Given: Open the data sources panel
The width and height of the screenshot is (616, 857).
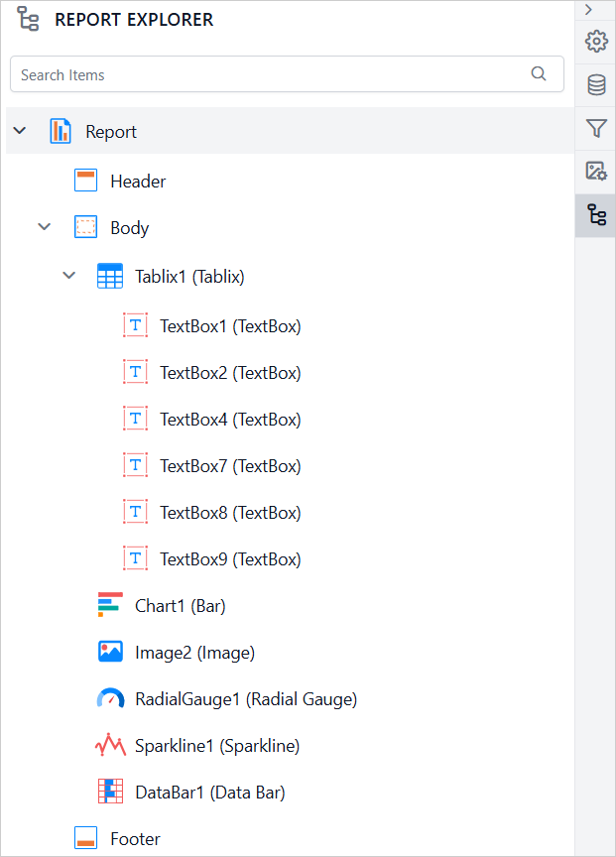Looking at the screenshot, I should point(595,84).
